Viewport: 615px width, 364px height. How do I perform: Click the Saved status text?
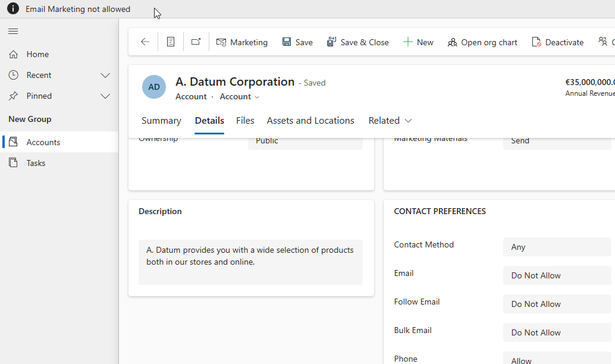pos(315,83)
